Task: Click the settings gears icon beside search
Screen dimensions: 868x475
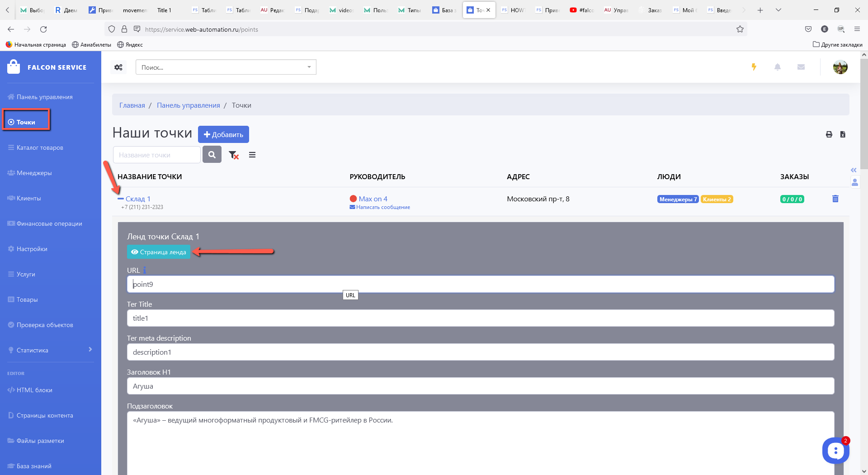Action: 118,67
